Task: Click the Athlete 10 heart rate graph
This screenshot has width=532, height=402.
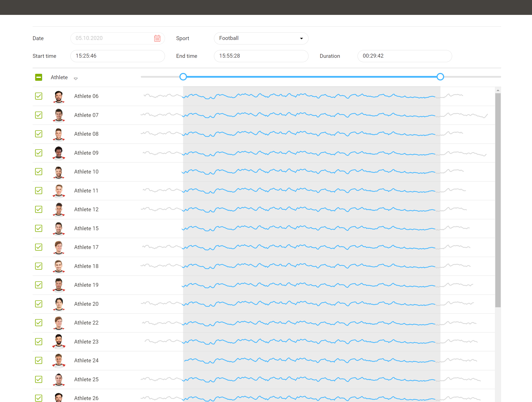Action: click(x=322, y=171)
